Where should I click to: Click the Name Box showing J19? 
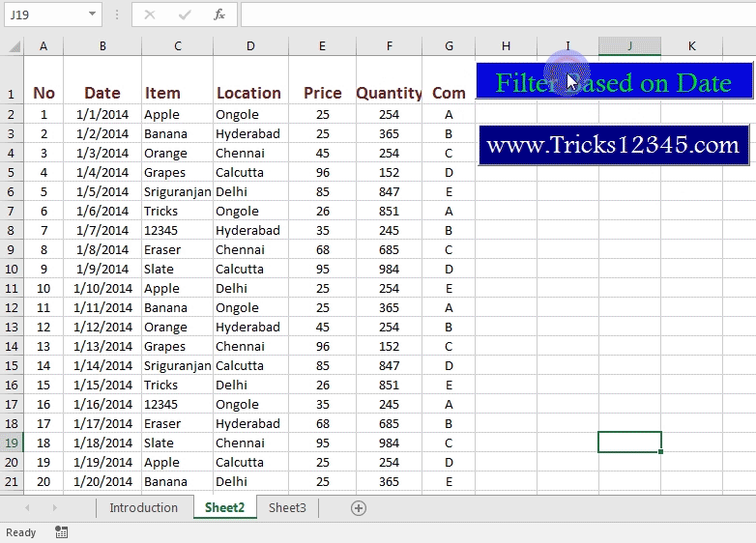tap(45, 14)
